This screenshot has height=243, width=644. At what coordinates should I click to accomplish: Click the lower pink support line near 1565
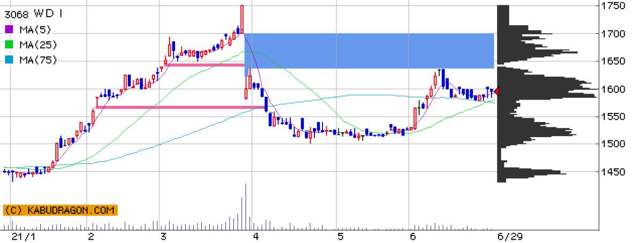181,108
